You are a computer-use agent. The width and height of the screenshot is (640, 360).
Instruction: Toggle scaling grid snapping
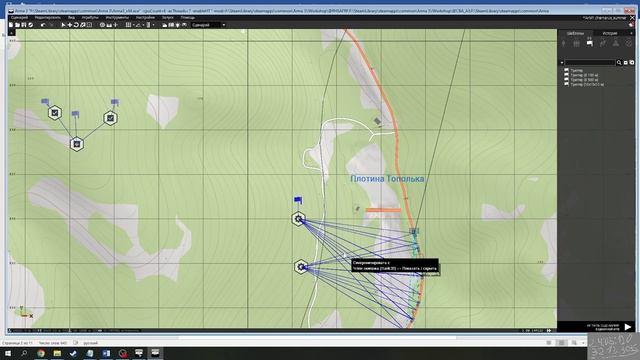click(148, 25)
